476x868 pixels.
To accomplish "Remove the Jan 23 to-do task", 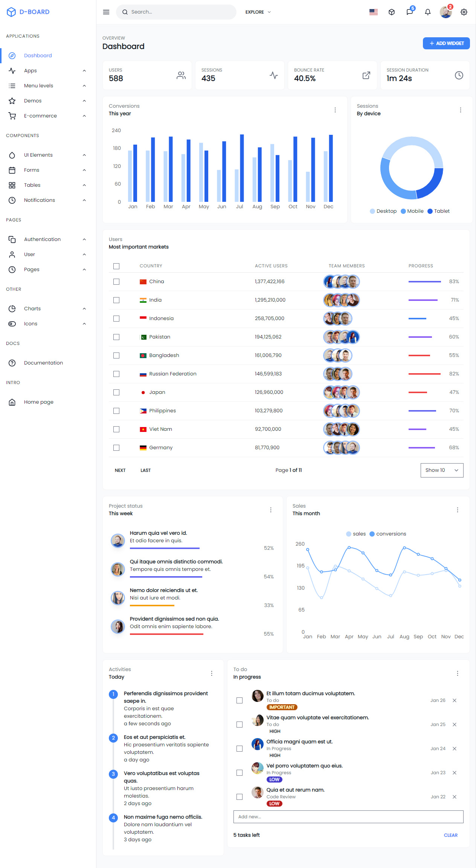I will tap(455, 773).
